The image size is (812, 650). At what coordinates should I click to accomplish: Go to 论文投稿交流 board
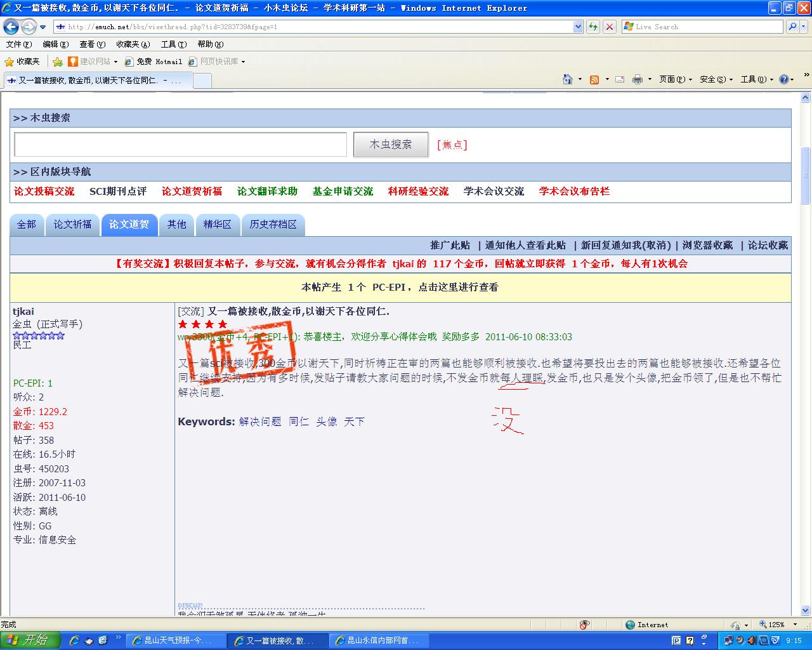pos(44,191)
